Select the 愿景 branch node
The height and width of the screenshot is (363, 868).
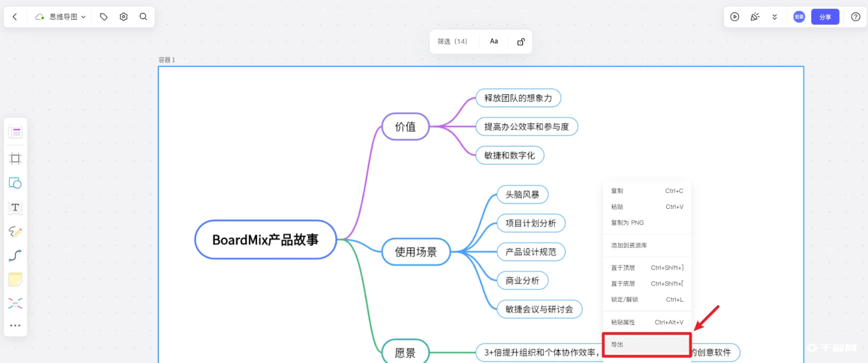[x=406, y=351]
